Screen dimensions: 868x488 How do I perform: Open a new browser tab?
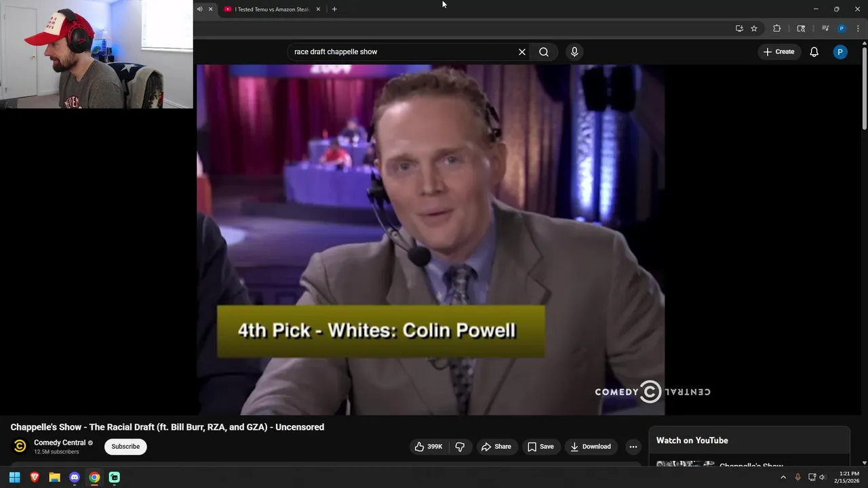(334, 9)
